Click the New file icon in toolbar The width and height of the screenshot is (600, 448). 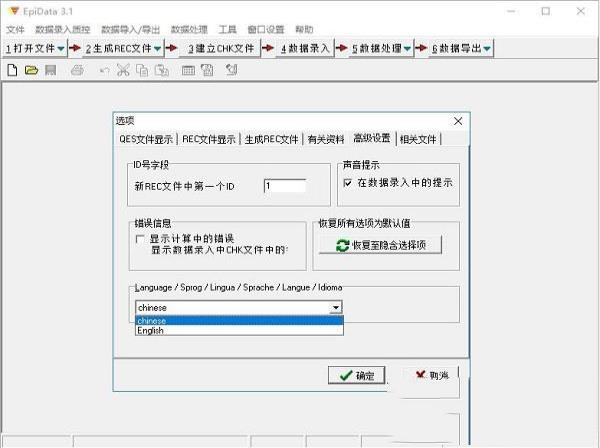click(x=12, y=70)
